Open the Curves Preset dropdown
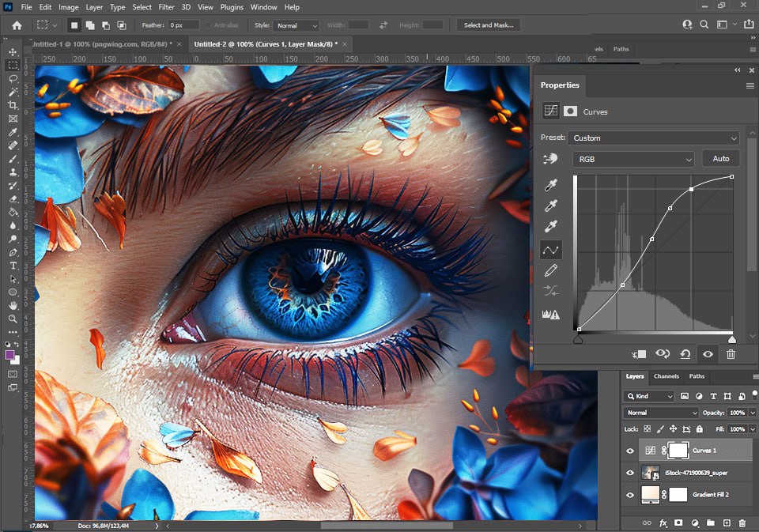Screen dimensions: 759x532 click(x=653, y=138)
